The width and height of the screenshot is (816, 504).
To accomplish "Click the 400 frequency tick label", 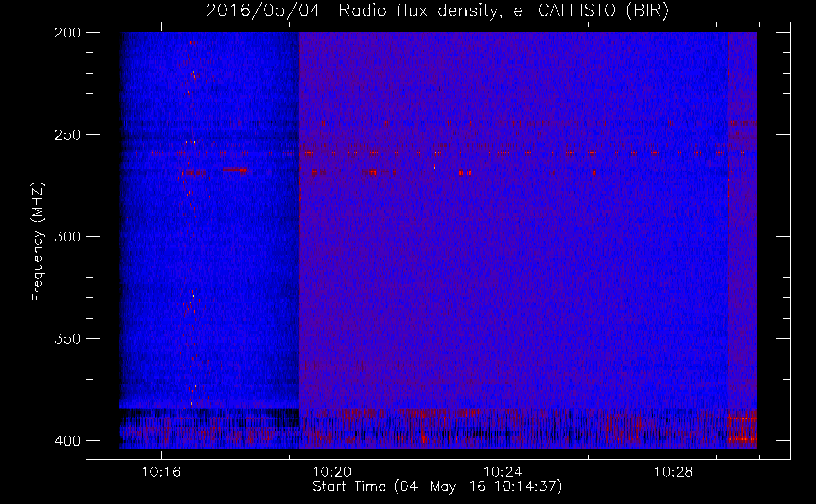I will pos(67,440).
